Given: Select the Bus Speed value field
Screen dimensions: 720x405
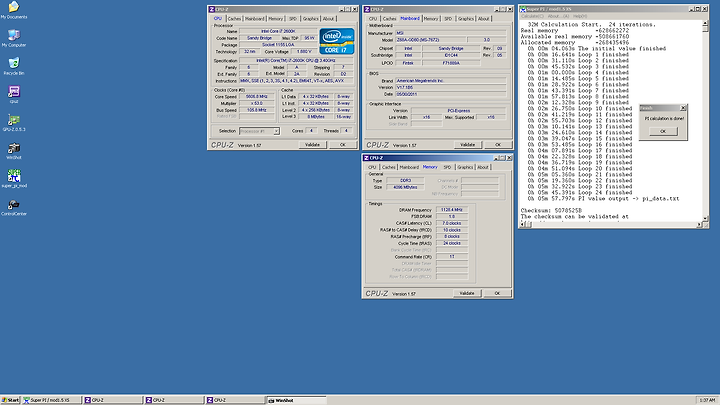Looking at the screenshot, I should tap(257, 110).
